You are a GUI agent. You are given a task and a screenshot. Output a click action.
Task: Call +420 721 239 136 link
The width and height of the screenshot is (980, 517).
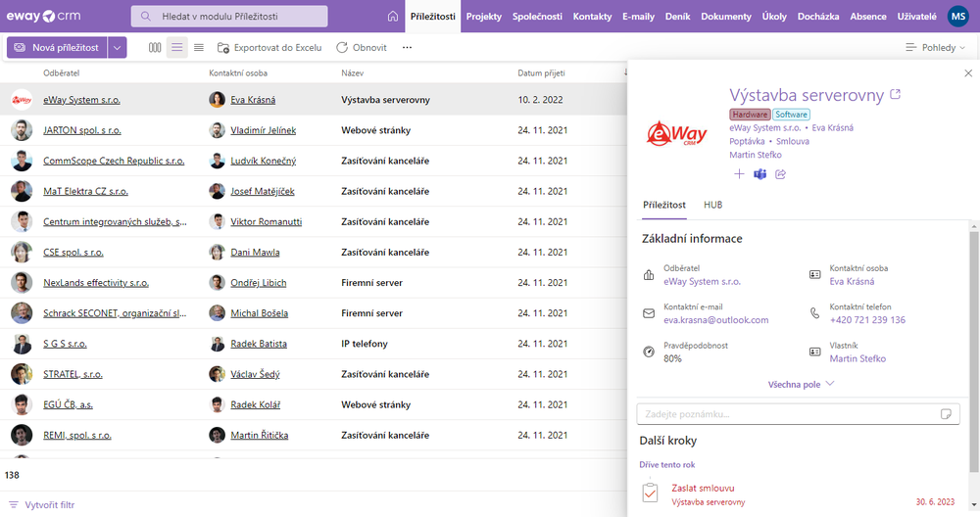[x=867, y=319]
